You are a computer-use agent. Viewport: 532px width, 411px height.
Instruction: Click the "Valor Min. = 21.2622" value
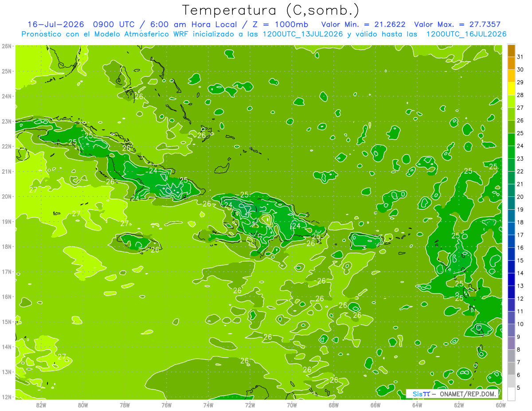click(363, 24)
